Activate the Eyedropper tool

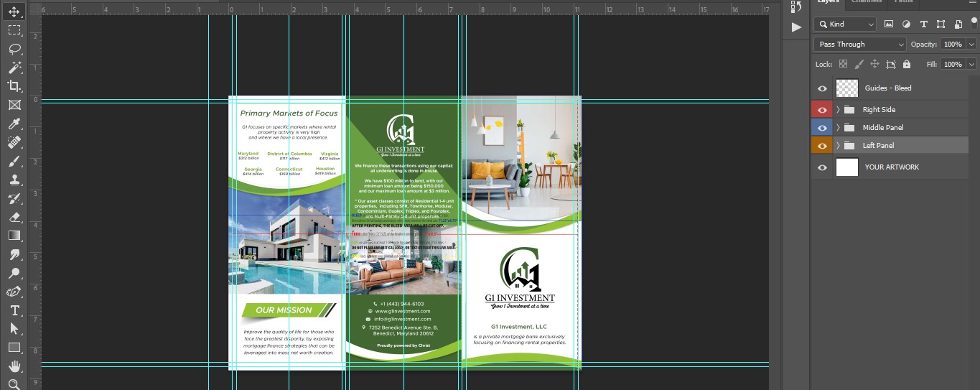pyautogui.click(x=14, y=124)
